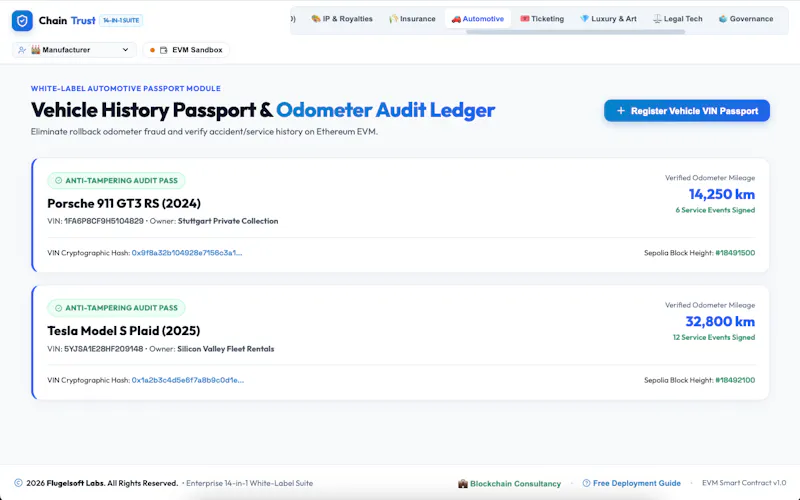Click the wallet icon in EVM Sandbox chip

[164, 50]
